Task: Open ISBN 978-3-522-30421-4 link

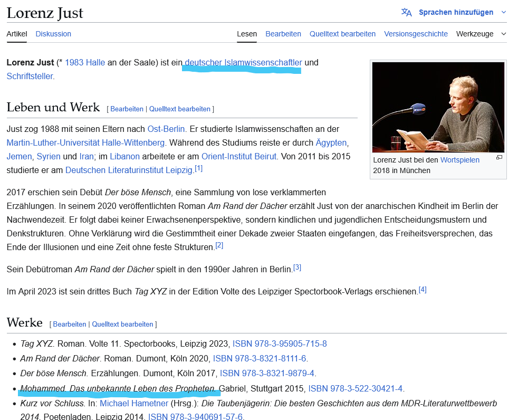Action: point(356,389)
